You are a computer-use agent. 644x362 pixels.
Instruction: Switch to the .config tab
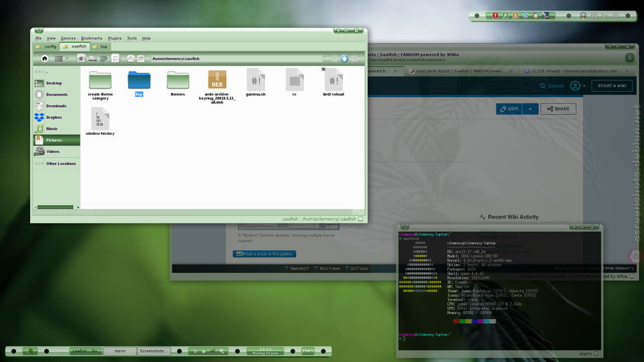[46, 47]
